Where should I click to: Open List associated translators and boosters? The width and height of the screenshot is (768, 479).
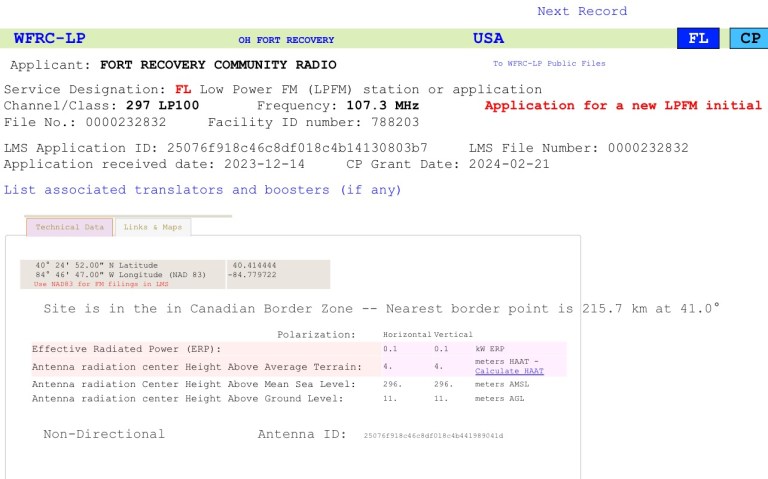pyautogui.click(x=203, y=189)
